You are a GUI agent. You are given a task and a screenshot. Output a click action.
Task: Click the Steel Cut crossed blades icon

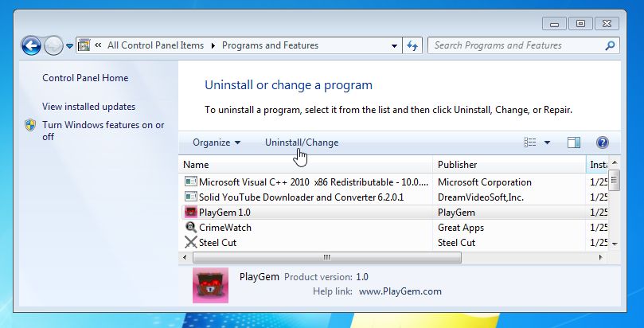(190, 242)
